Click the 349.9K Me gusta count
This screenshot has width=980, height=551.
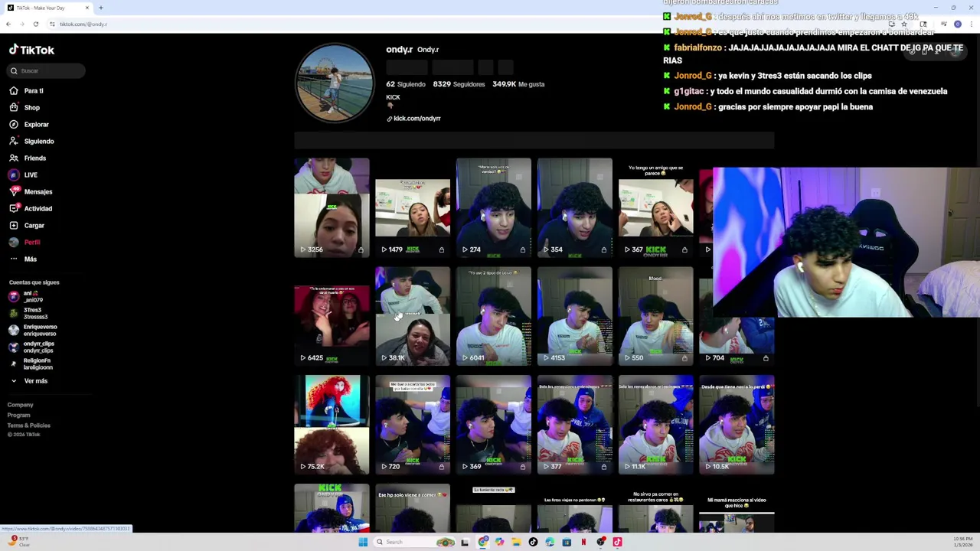point(518,84)
